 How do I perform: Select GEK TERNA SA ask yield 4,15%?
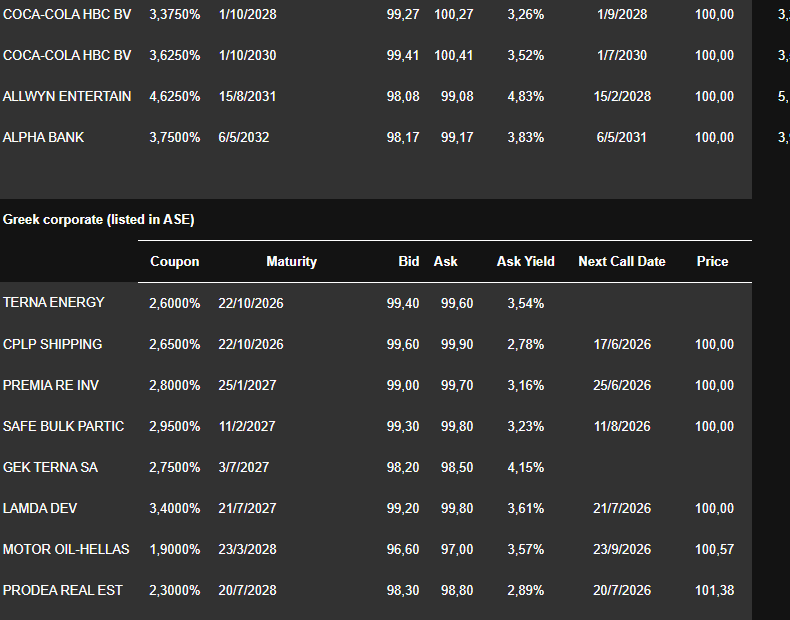525,467
